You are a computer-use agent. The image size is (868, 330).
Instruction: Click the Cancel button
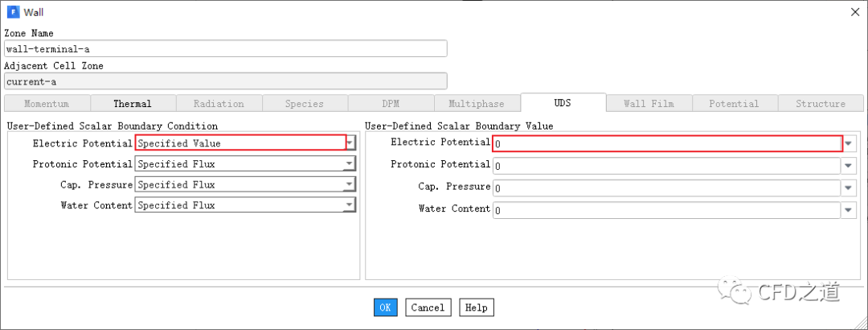pyautogui.click(x=428, y=307)
